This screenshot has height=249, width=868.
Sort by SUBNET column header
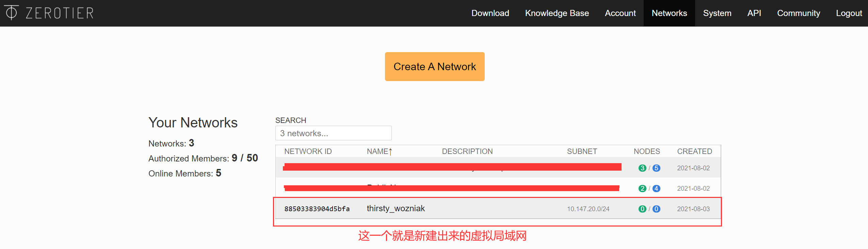coord(582,151)
